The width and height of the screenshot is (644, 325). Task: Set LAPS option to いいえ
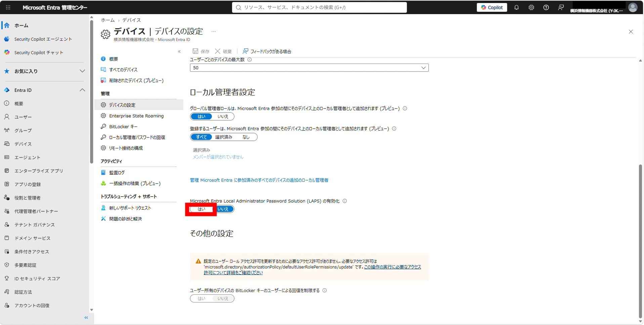223,209
